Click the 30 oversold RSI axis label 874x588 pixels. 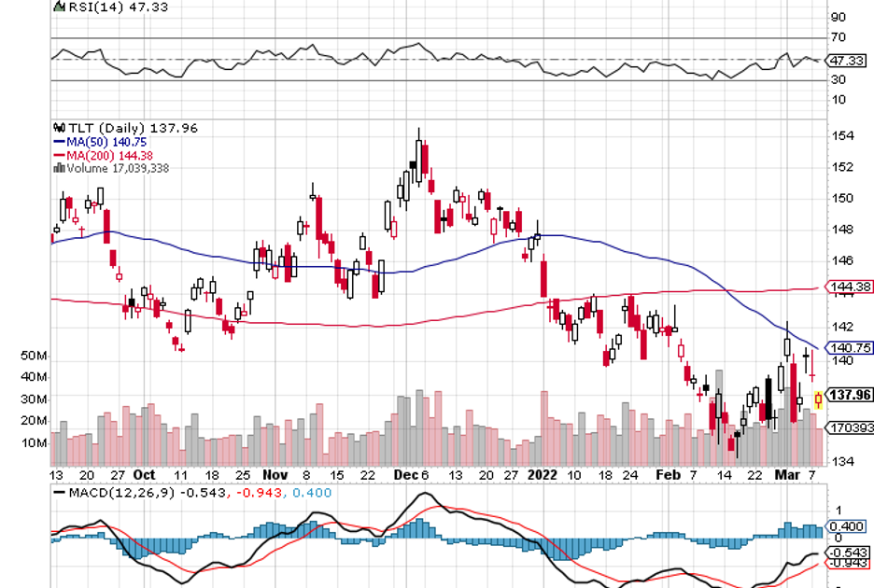pos(839,79)
